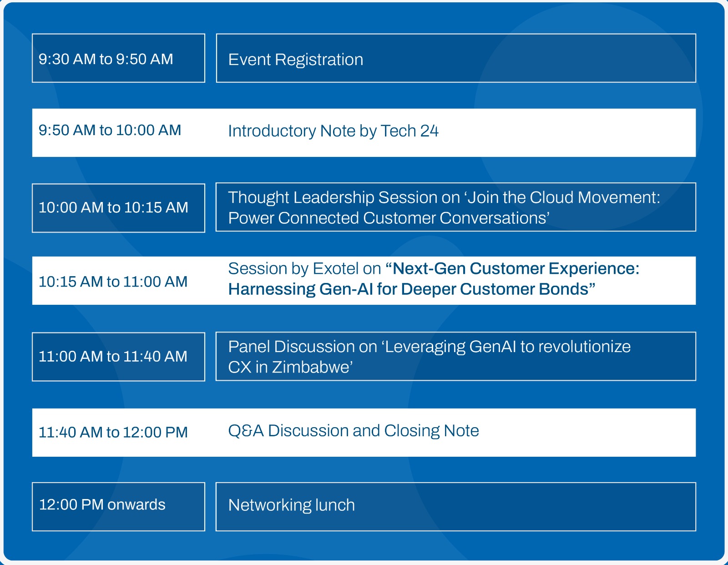Select the Panel Discussion on GenAI entry
The width and height of the screenshot is (728, 565).
[x=455, y=356]
